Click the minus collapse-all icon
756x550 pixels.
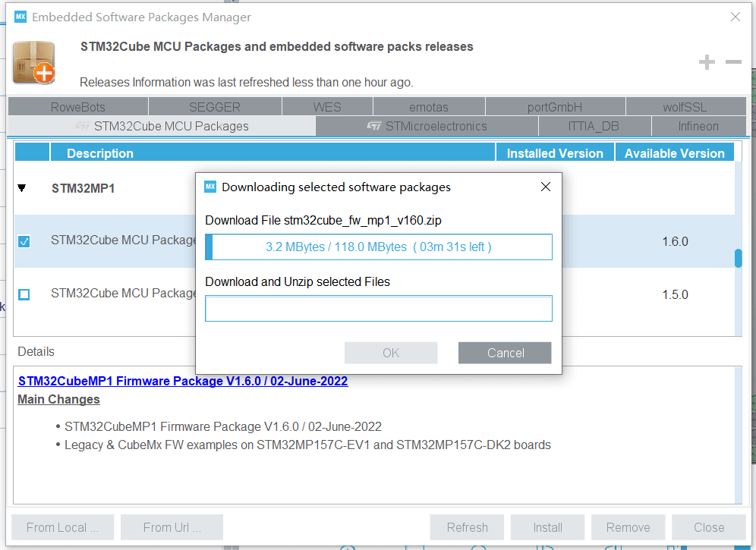[733, 61]
